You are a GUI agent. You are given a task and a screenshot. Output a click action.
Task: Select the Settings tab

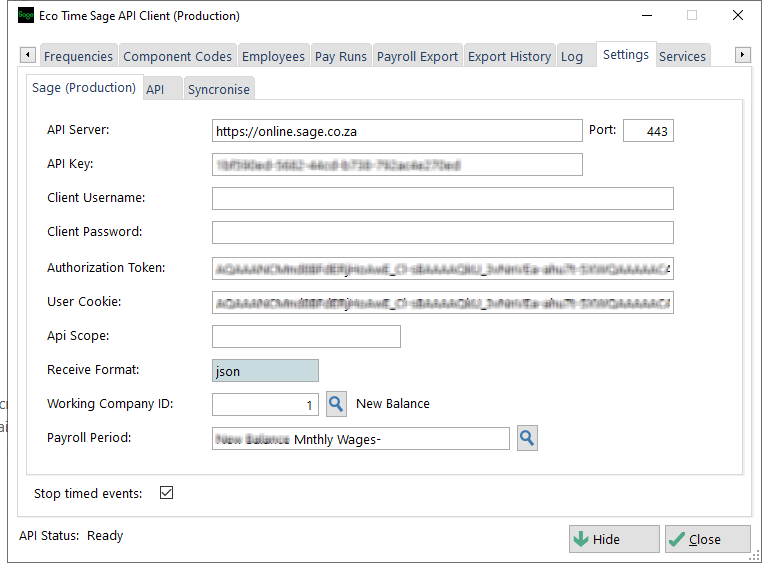(626, 54)
